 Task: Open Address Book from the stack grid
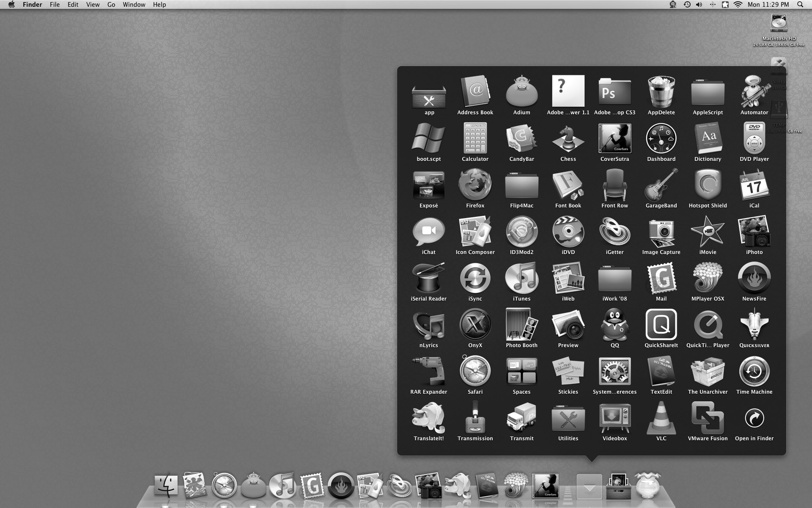coord(475,91)
